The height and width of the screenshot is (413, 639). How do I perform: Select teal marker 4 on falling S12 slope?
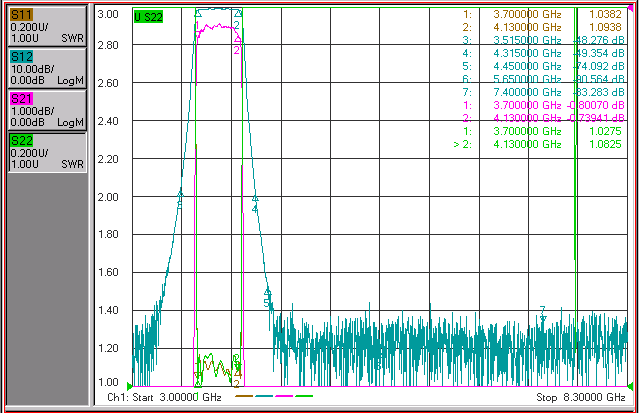pos(255,199)
